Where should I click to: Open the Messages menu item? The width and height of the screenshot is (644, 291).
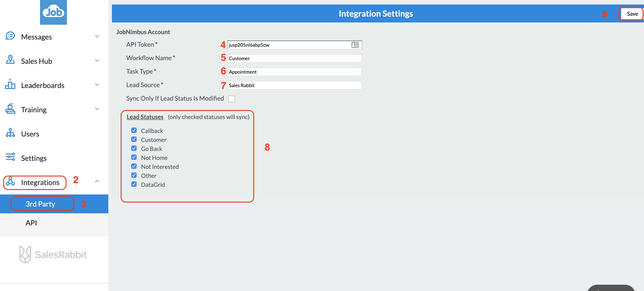[36, 37]
